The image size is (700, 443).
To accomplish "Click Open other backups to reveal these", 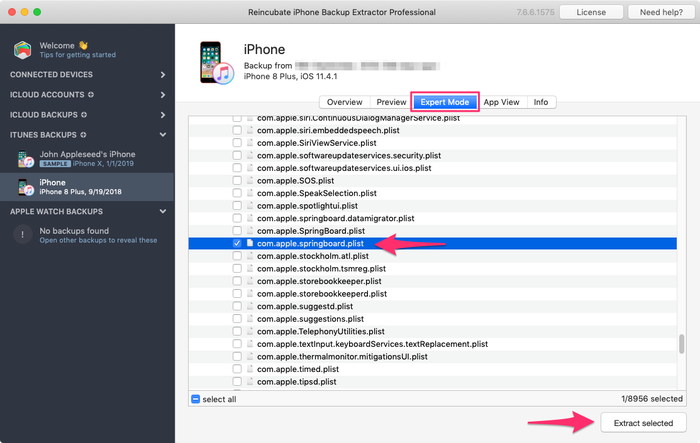I will point(98,240).
